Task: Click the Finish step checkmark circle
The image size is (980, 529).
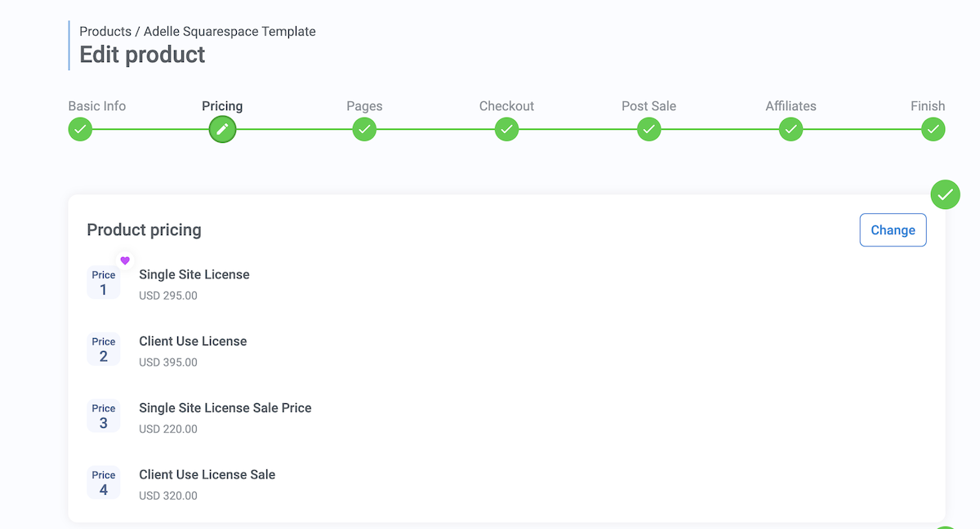Action: tap(933, 129)
